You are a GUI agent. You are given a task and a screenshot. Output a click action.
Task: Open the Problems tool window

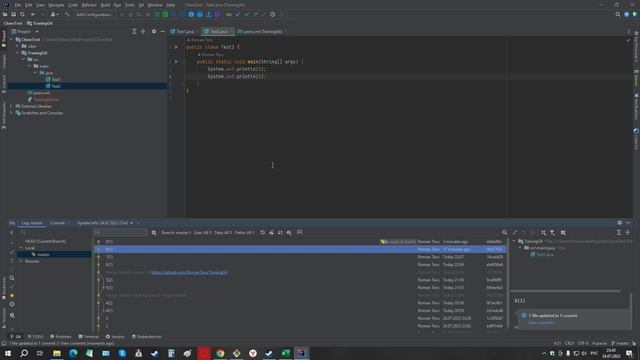click(x=60, y=337)
